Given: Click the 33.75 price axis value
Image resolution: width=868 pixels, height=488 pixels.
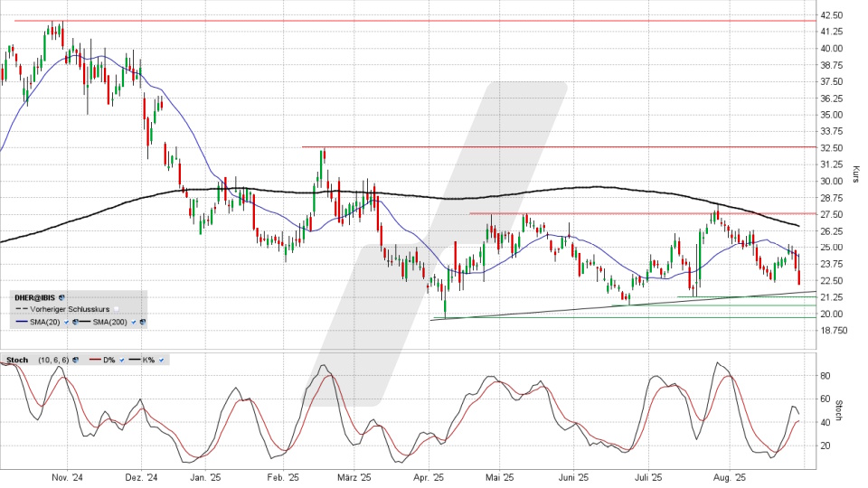Looking at the screenshot, I should pyautogui.click(x=832, y=131).
